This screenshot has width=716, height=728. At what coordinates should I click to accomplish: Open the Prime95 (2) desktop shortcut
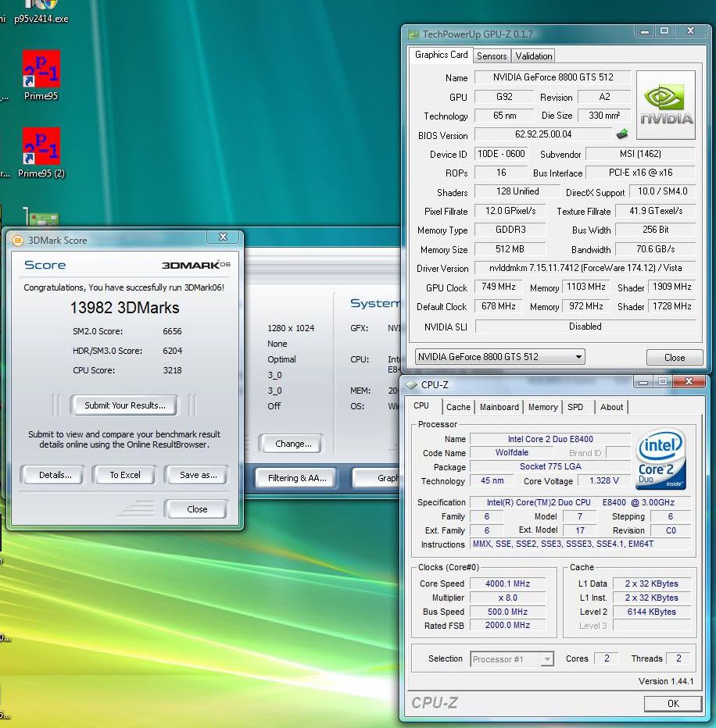(x=41, y=153)
